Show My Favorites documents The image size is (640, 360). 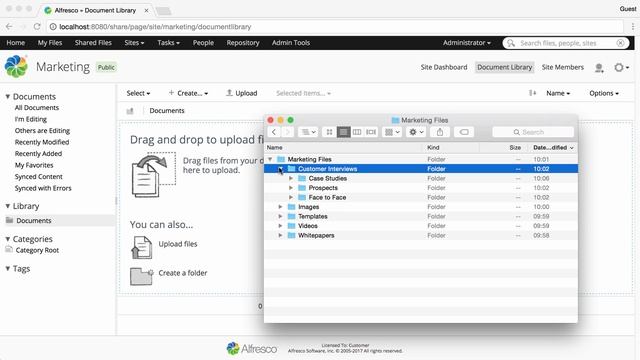point(34,165)
